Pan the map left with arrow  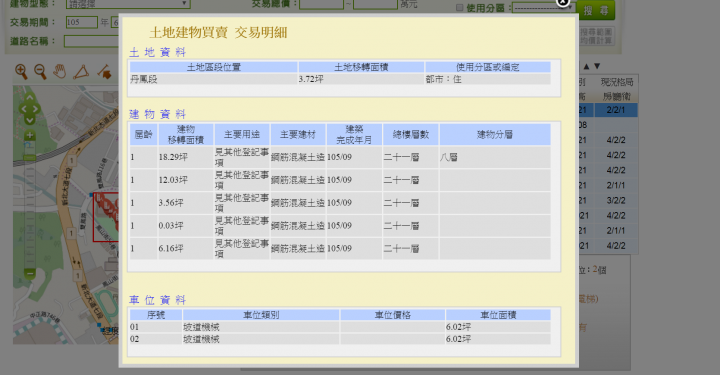click(23, 109)
